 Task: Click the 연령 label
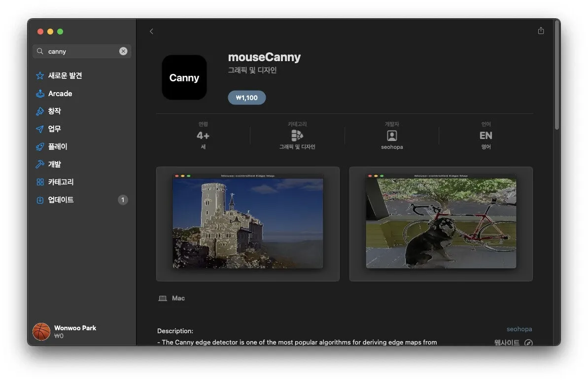click(x=203, y=124)
